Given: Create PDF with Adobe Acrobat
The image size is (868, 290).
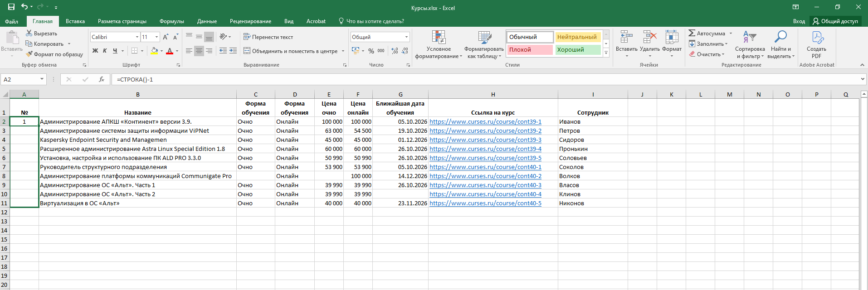Looking at the screenshot, I should coord(816,45).
